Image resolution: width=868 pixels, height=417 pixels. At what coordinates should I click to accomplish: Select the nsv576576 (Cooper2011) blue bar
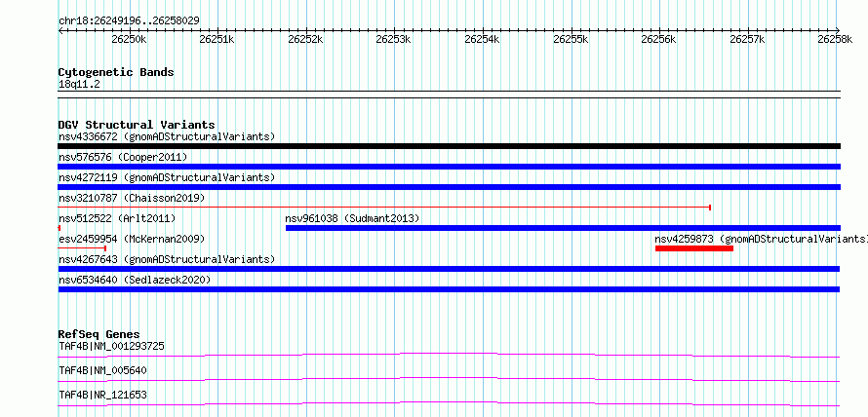click(x=449, y=167)
